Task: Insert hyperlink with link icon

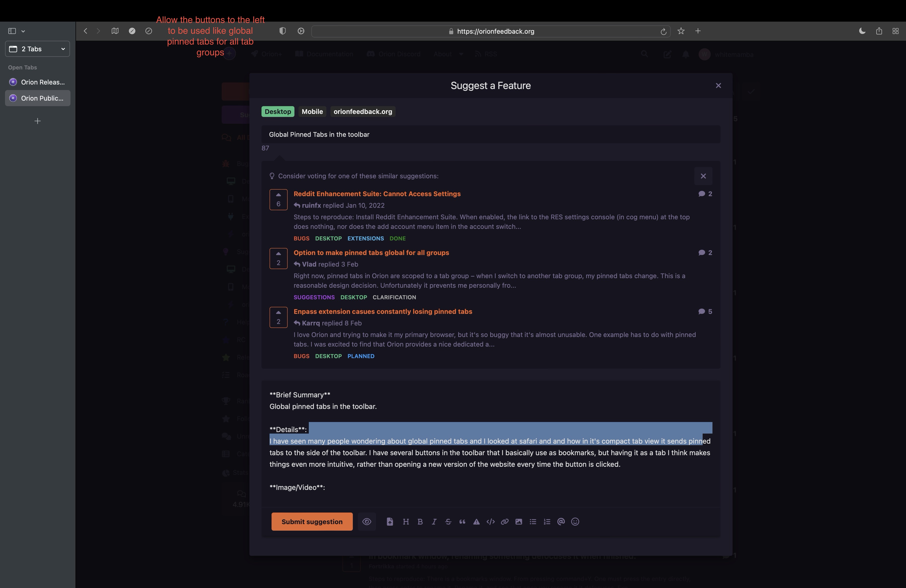Action: pyautogui.click(x=505, y=522)
